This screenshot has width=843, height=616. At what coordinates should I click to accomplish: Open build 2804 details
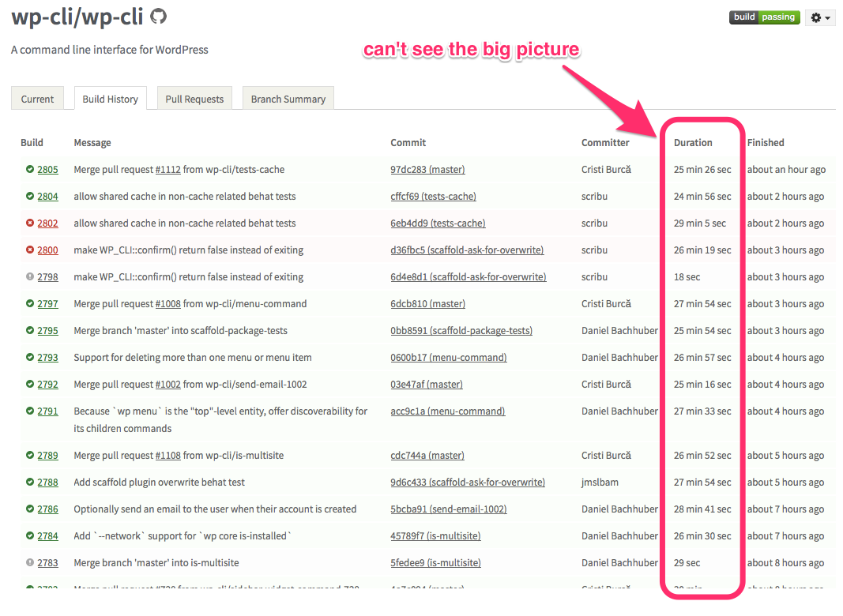click(x=48, y=197)
